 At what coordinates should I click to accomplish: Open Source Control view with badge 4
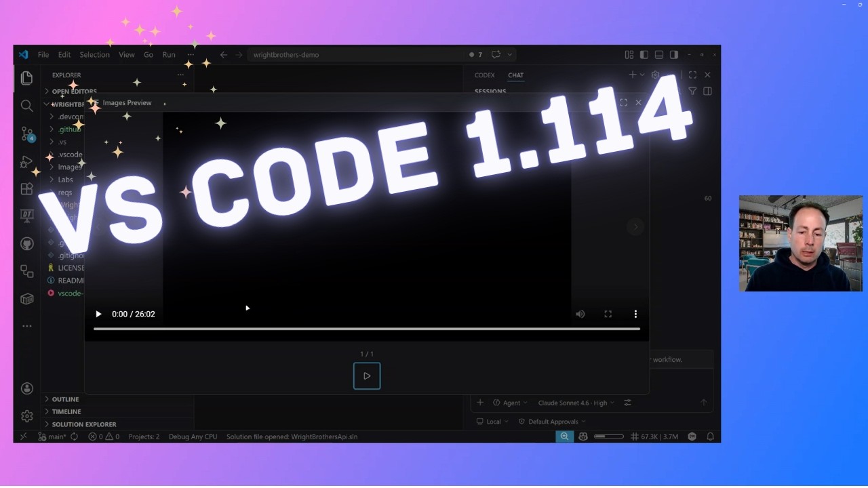tap(26, 134)
